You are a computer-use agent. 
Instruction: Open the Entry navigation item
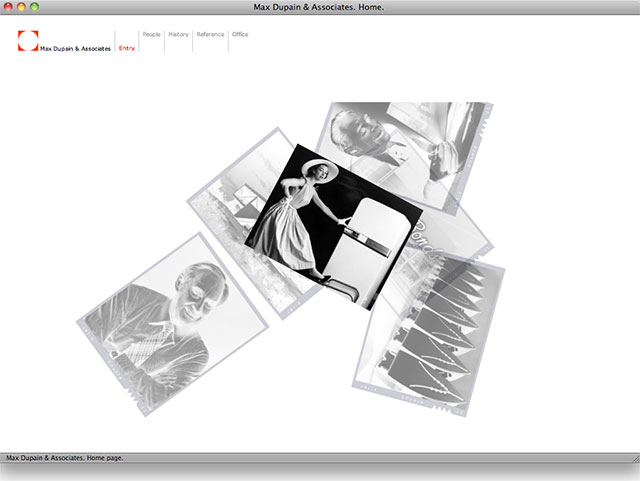pyautogui.click(x=127, y=48)
